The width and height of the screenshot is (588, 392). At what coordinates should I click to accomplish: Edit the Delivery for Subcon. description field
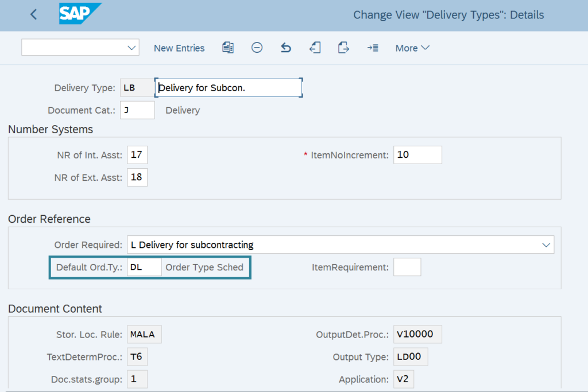pos(228,87)
